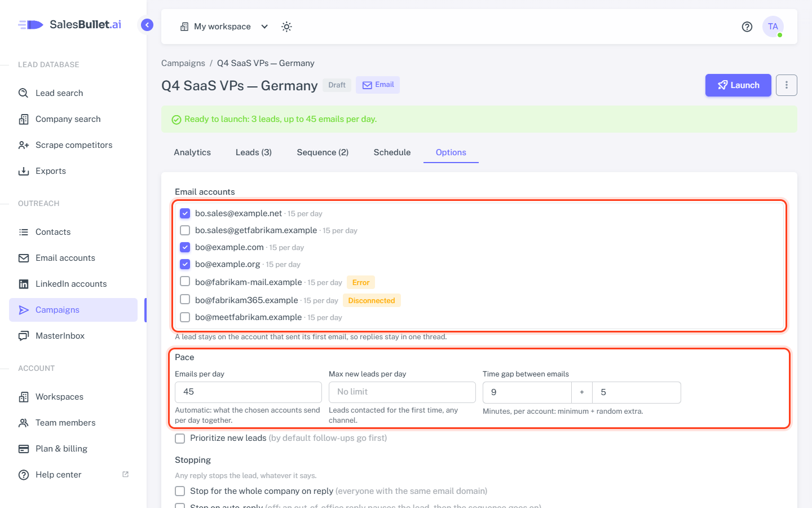Collapse the sidebar with the chevron button
Image resolution: width=812 pixels, height=508 pixels.
(147, 25)
